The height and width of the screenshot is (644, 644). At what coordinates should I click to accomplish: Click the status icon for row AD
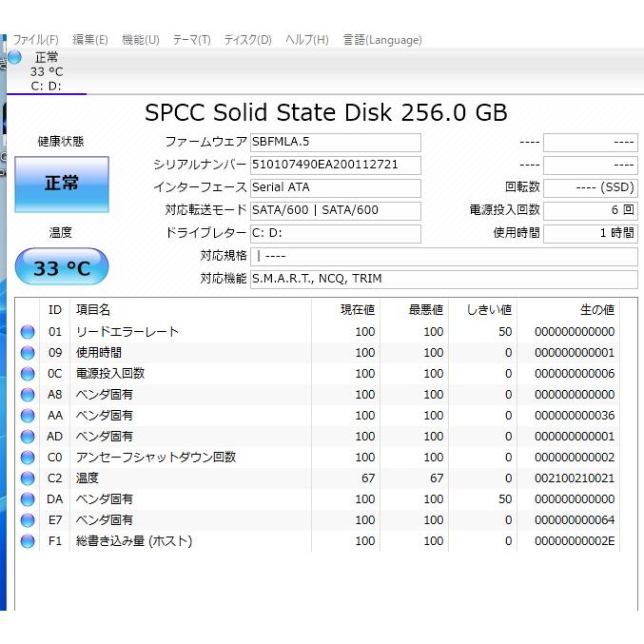pos(28,437)
